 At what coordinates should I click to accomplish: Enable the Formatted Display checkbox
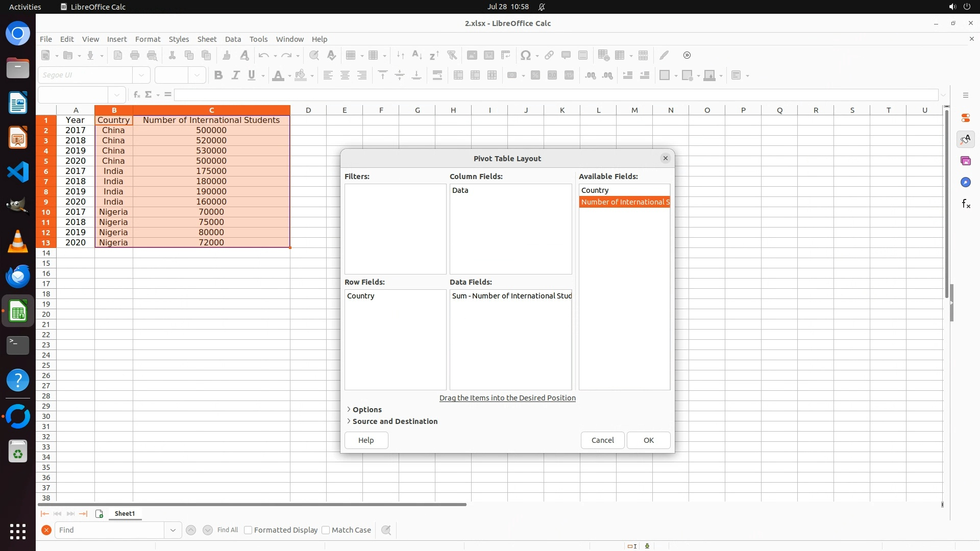248,530
